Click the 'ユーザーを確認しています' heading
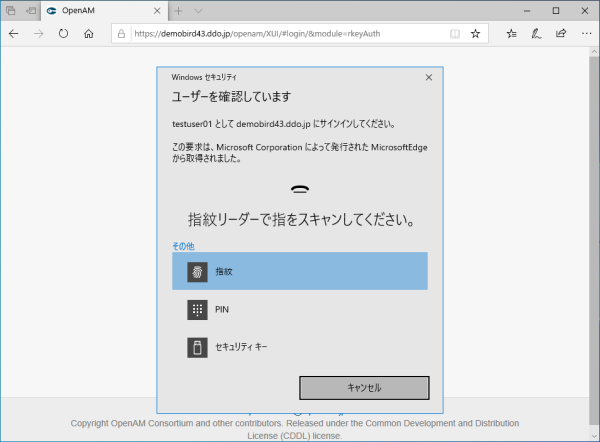The image size is (600, 442). click(231, 97)
